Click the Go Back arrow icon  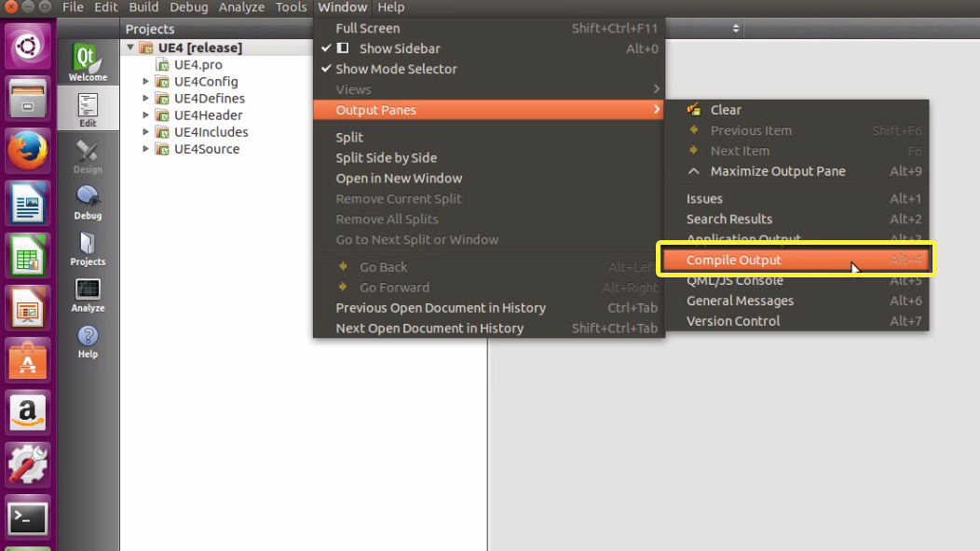coord(343,267)
